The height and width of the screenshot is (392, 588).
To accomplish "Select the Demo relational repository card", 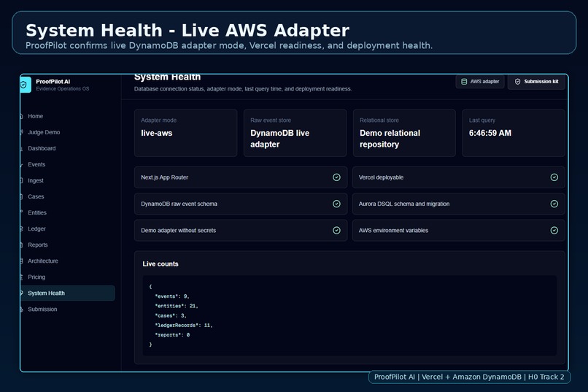I will click(x=404, y=133).
